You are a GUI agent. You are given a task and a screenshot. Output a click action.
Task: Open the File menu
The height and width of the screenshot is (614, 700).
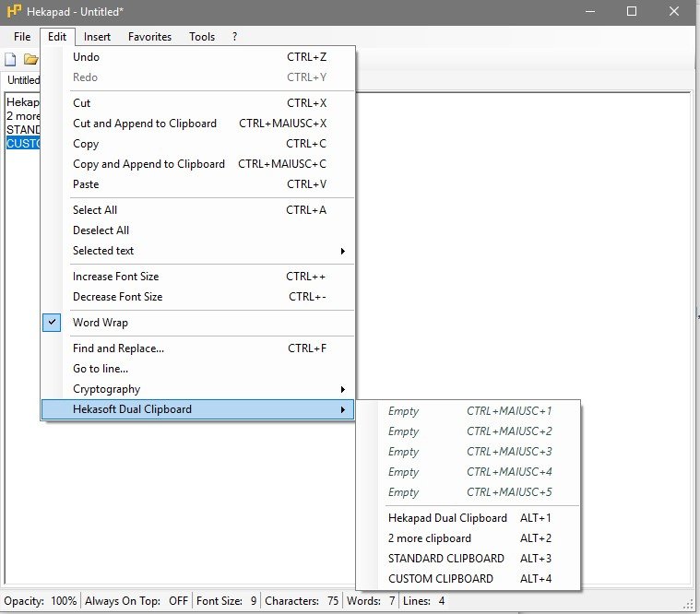(22, 37)
